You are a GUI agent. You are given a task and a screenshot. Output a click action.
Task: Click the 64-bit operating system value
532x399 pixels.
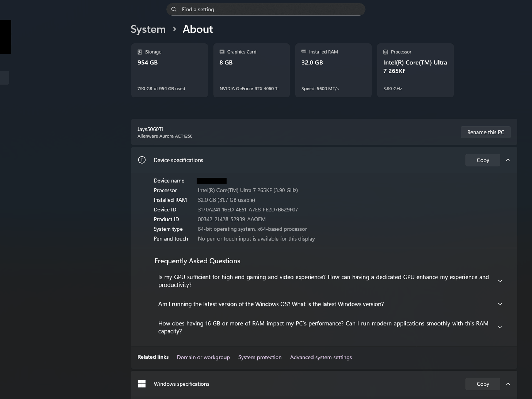coord(252,229)
